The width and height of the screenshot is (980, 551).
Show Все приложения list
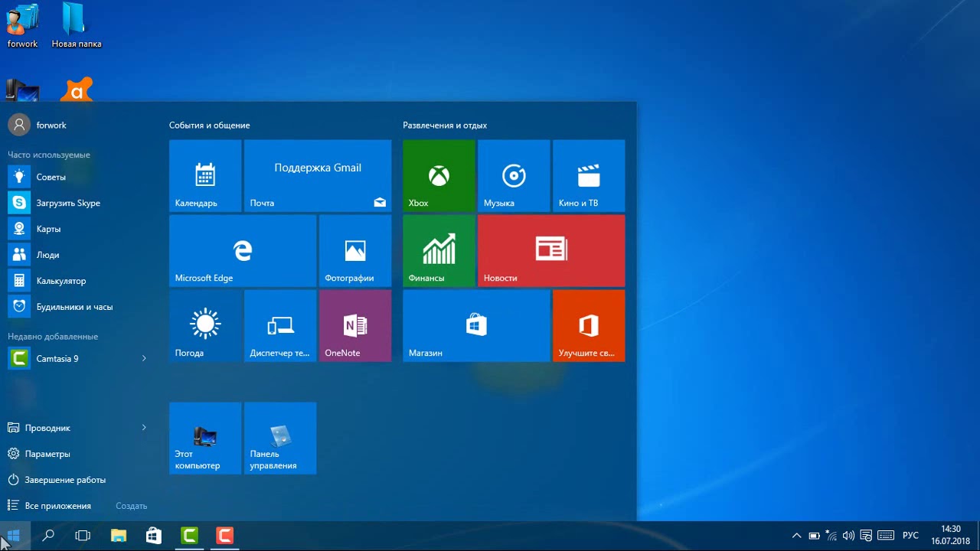(50, 506)
